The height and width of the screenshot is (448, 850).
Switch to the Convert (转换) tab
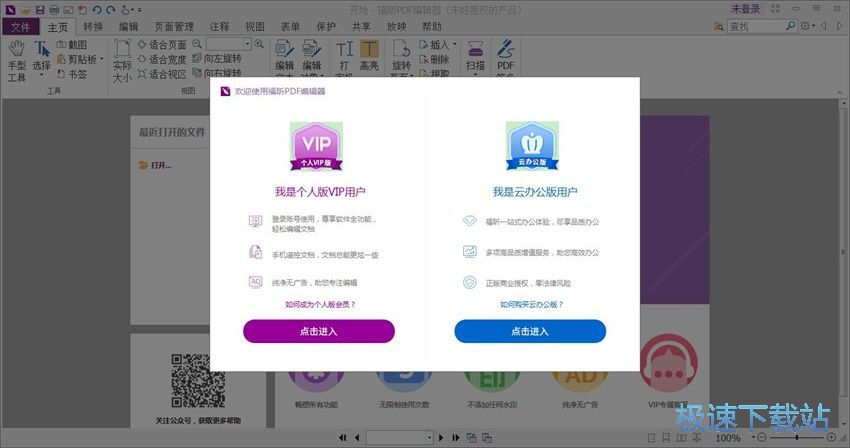pyautogui.click(x=93, y=27)
